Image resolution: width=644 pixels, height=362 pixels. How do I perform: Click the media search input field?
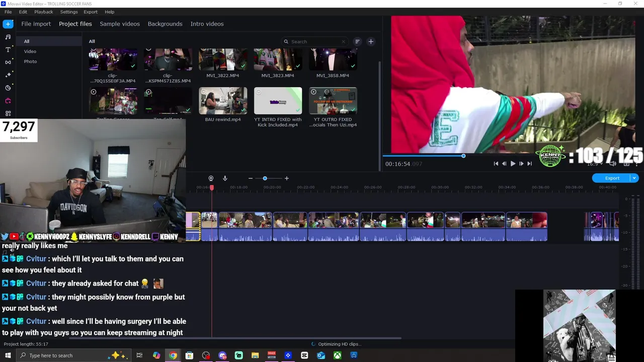click(315, 42)
